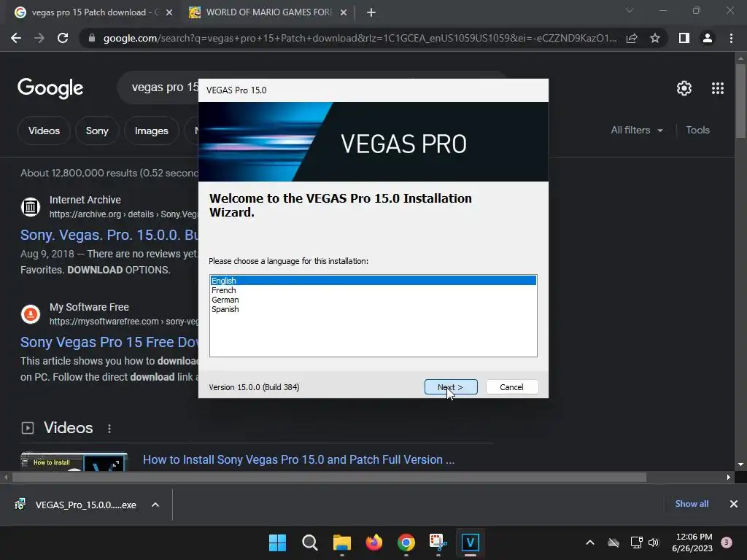The width and height of the screenshot is (747, 560).
Task: Open Windows taskbar search
Action: point(309,542)
